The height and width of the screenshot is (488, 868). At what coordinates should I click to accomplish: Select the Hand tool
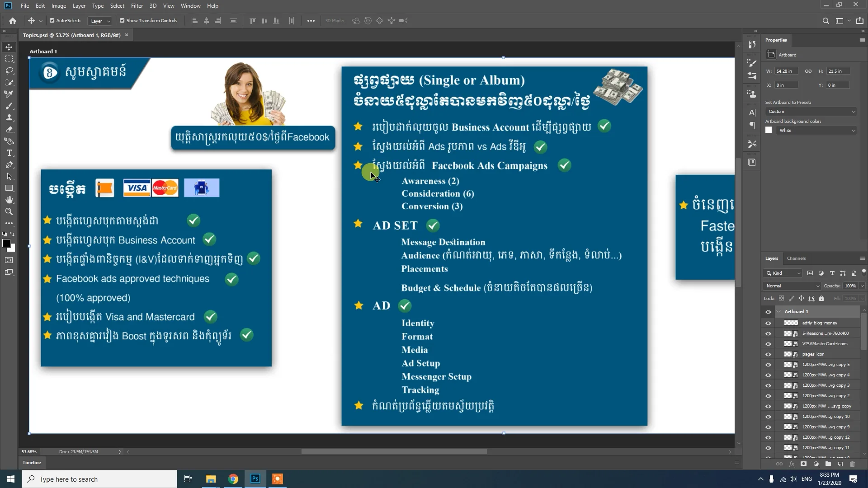coord(9,200)
